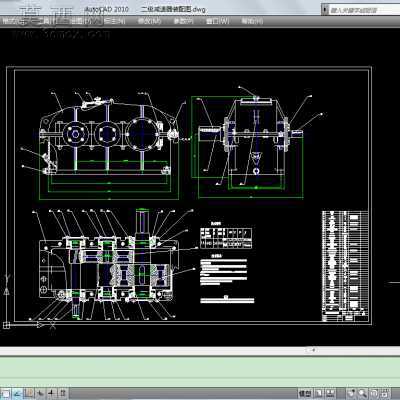400x400 pixels.
Task: Click in the green command line area
Action: point(200,372)
